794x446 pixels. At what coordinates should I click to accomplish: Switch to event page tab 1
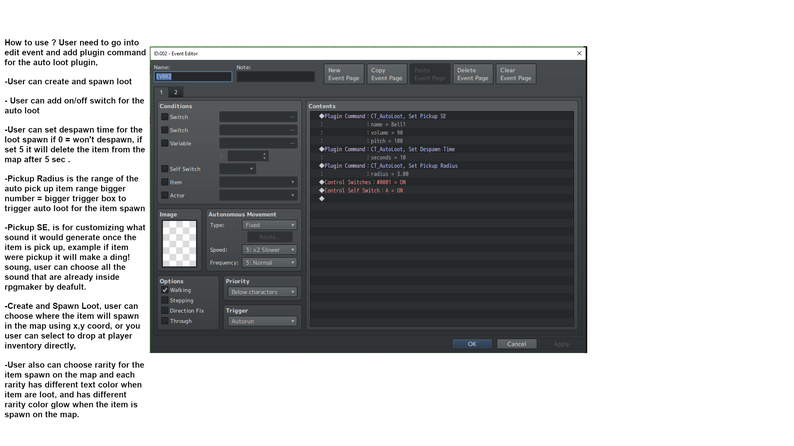[x=161, y=92]
